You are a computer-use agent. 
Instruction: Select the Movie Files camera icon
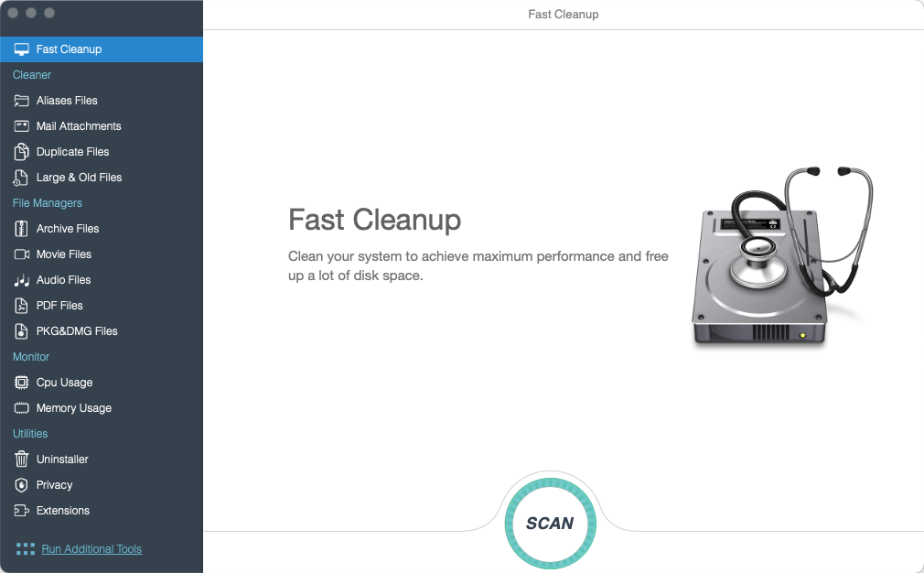tap(21, 254)
